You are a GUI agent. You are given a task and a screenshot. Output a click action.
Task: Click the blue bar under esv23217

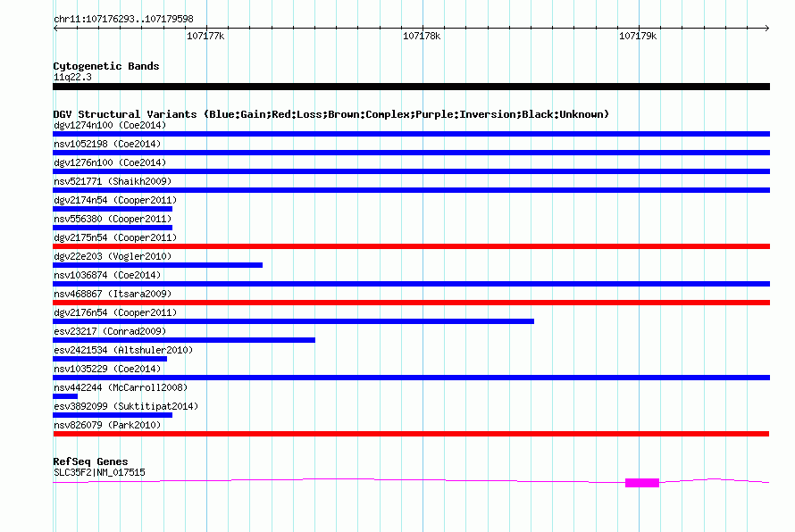coord(184,340)
